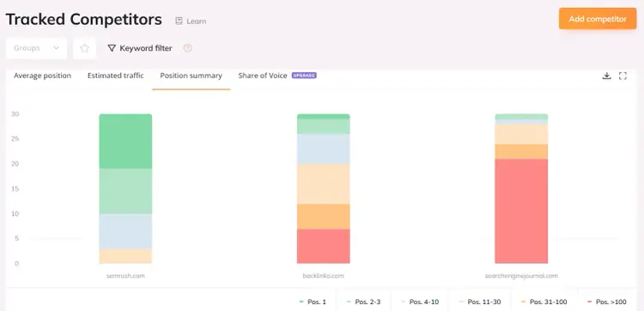
Task: Open the Share of Voice tab
Action: tap(263, 76)
